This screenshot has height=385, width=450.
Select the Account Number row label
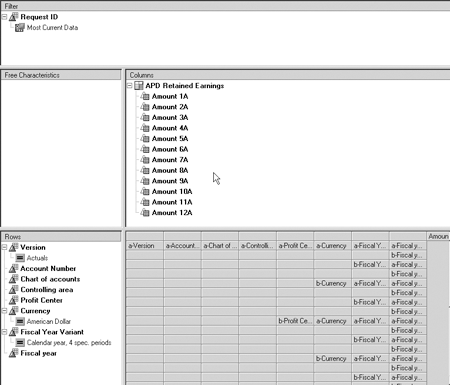click(48, 269)
